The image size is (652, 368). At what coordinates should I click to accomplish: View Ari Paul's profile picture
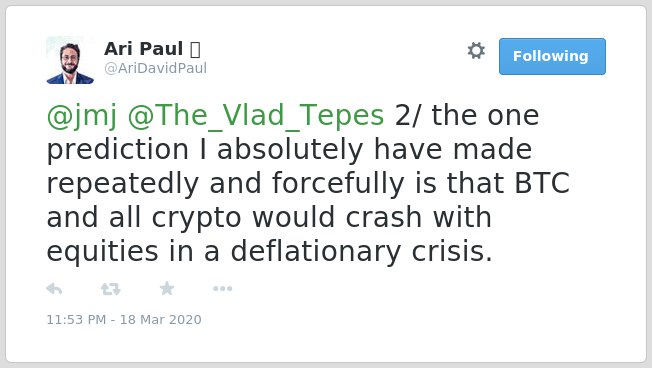coord(70,60)
